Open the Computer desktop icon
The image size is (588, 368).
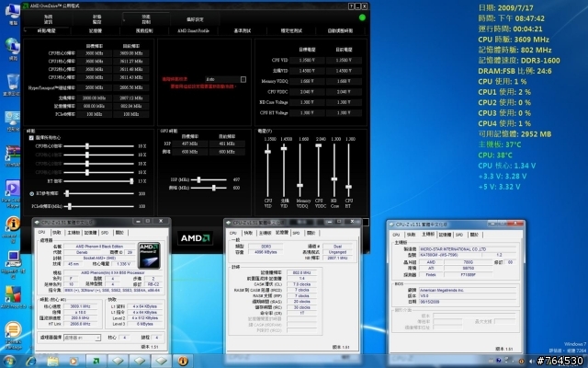coord(12,14)
